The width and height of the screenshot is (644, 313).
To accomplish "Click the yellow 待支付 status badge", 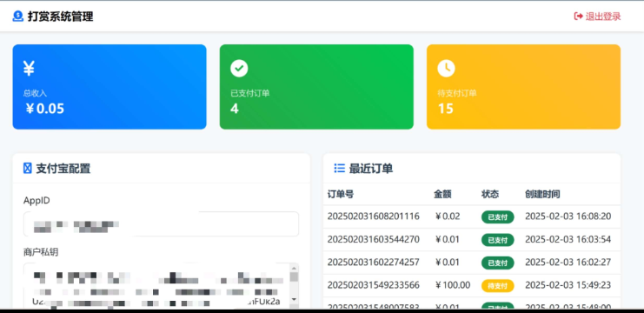I will pyautogui.click(x=497, y=285).
